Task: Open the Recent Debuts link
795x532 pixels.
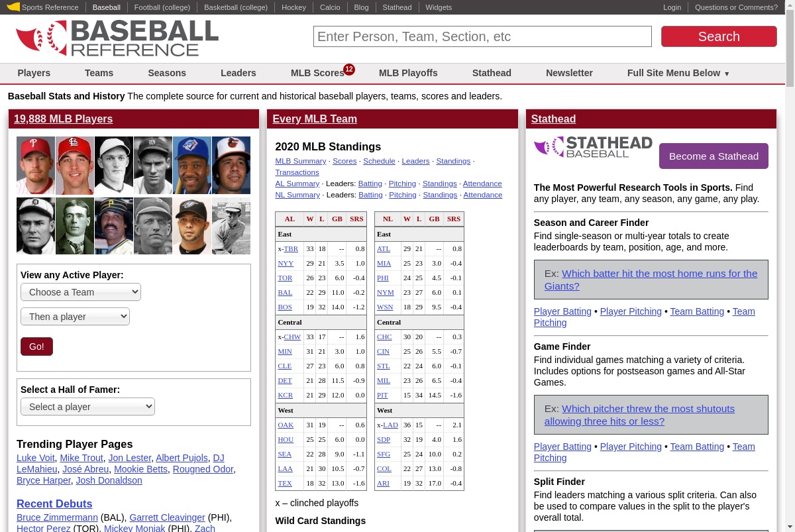Action: pyautogui.click(x=54, y=504)
